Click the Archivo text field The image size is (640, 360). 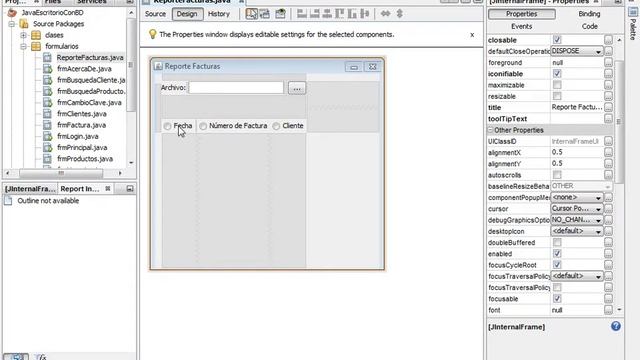click(236, 88)
